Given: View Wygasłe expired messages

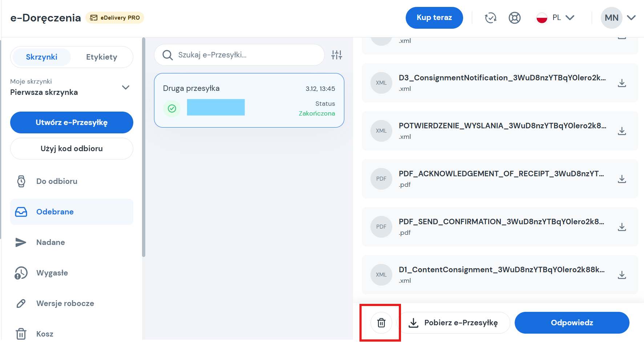Looking at the screenshot, I should click(52, 273).
